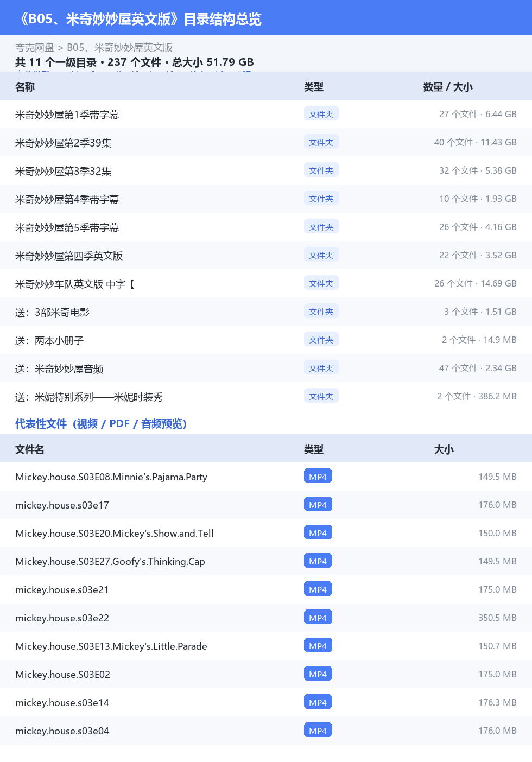Viewport: 532px width, 762px height.
Task: Select file Mickey.house.S03E27.Goofy's.Thinking.Cap
Action: [x=110, y=562]
